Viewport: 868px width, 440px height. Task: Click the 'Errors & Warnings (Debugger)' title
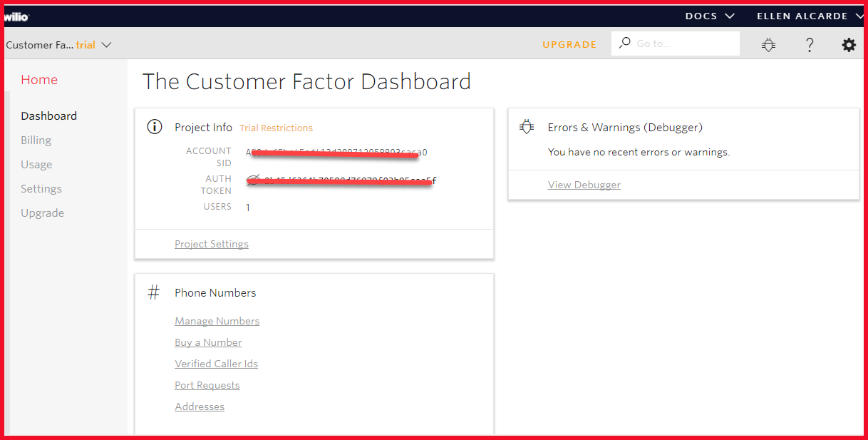(626, 127)
